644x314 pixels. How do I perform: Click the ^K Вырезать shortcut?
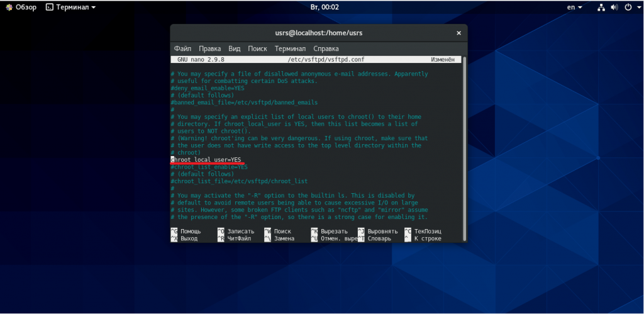pos(330,232)
